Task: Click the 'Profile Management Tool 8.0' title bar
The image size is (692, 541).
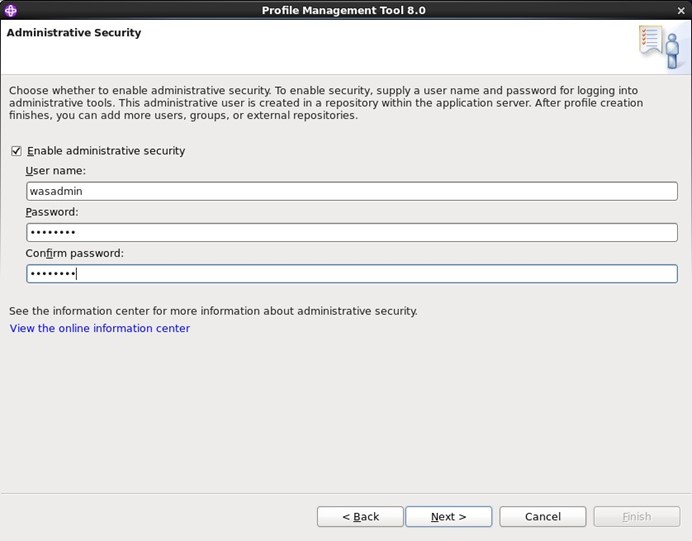Action: (343, 10)
